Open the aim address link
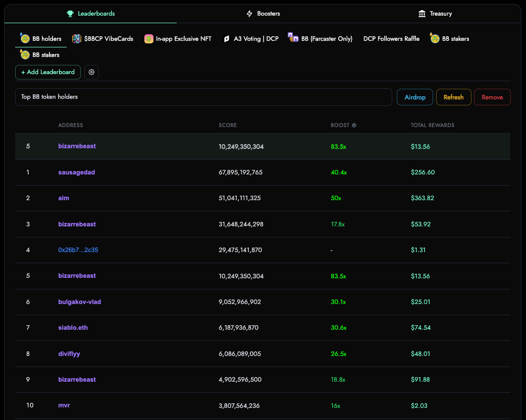Viewport: 526px width, 420px height. point(64,198)
